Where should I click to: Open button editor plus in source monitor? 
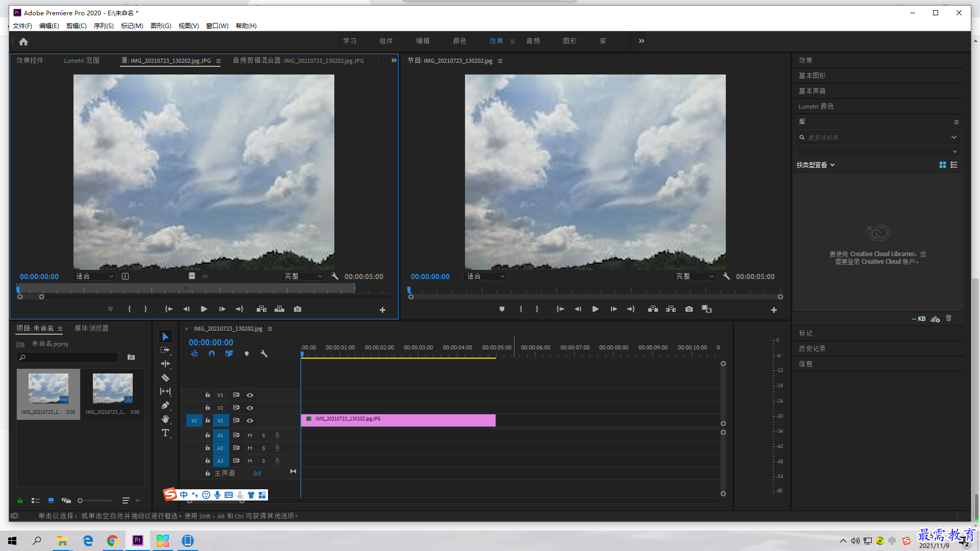point(382,310)
